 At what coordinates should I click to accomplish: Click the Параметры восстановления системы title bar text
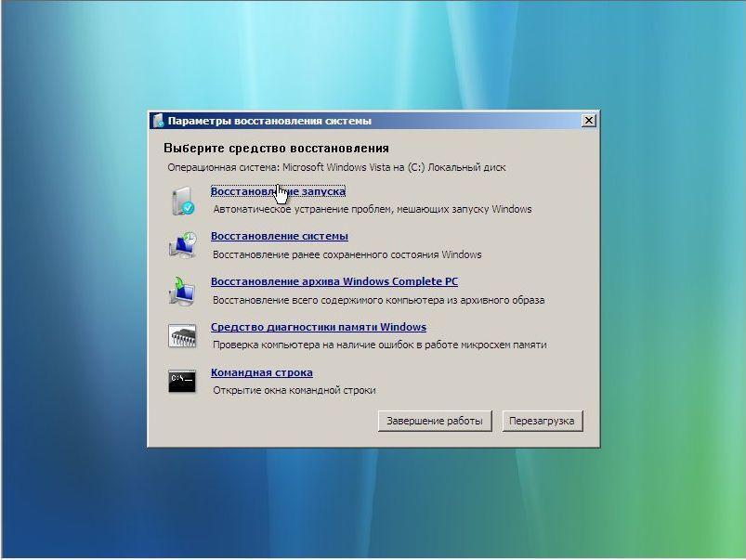point(269,121)
